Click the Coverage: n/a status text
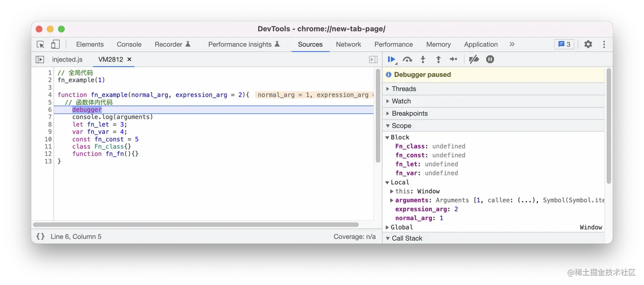The height and width of the screenshot is (285, 644). [354, 236]
